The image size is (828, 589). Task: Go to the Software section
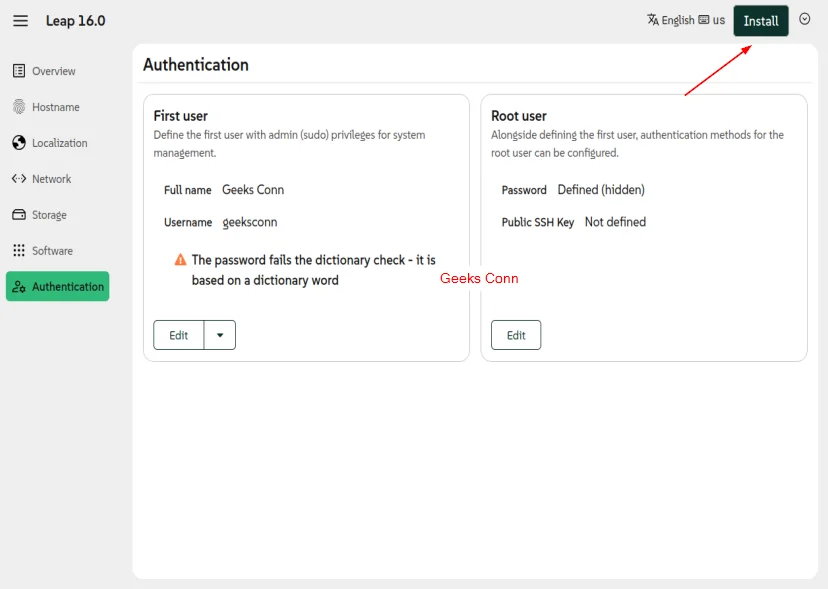coord(52,251)
